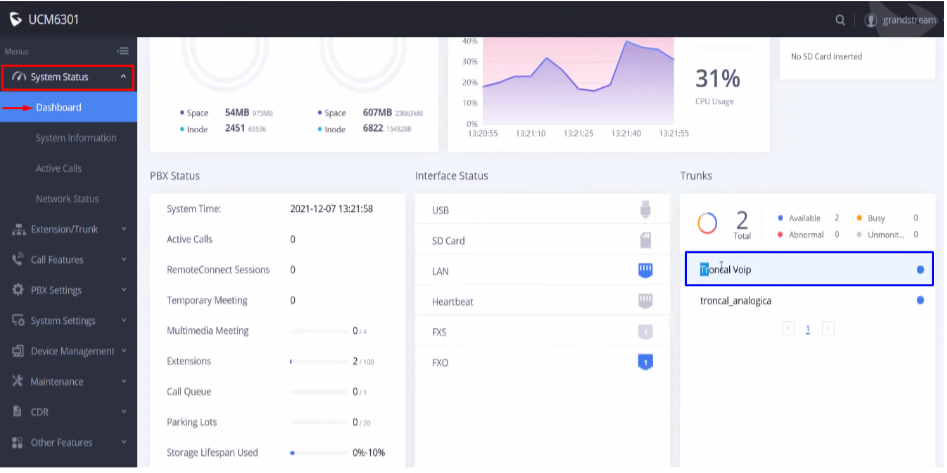Click the Extensions usage progress bar
The width and height of the screenshot is (947, 473).
(x=318, y=362)
